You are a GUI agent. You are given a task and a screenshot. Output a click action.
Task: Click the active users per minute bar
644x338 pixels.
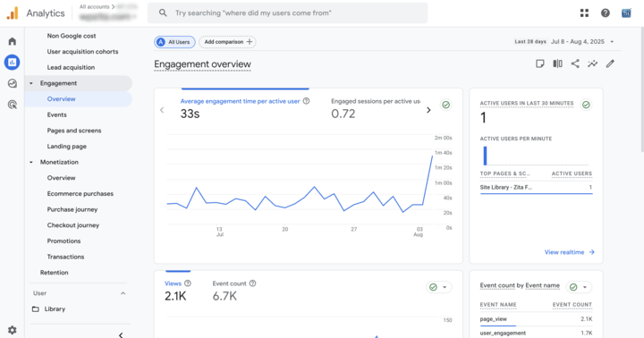point(485,156)
